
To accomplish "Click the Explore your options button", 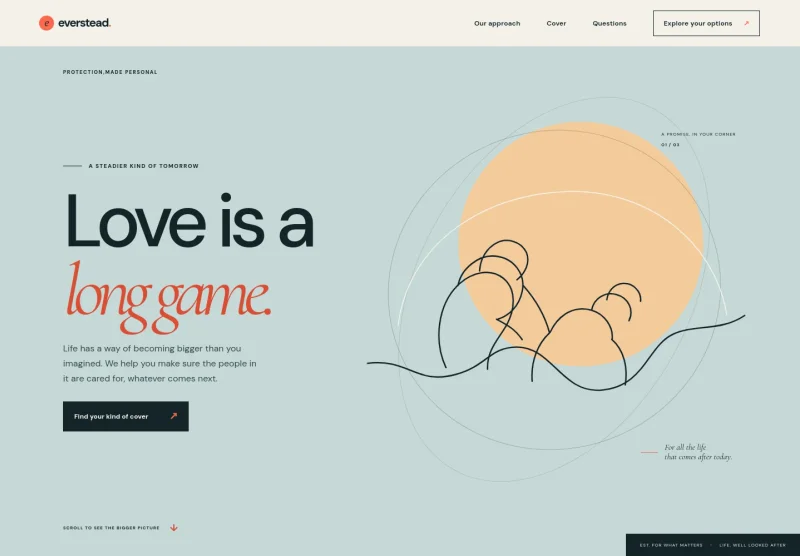I will (706, 23).
